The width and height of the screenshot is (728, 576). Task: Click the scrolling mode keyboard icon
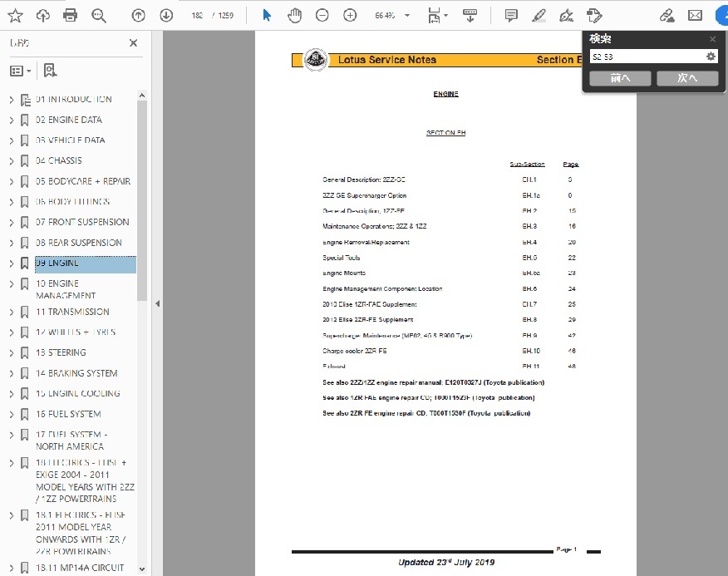(470, 16)
